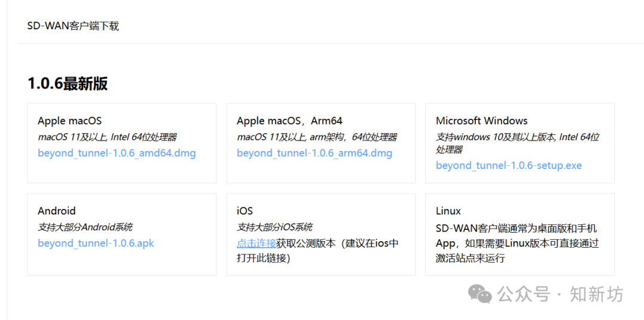This screenshot has height=320, width=644.
Task: Open the 点击连接 link for iOS
Action: coord(256,243)
